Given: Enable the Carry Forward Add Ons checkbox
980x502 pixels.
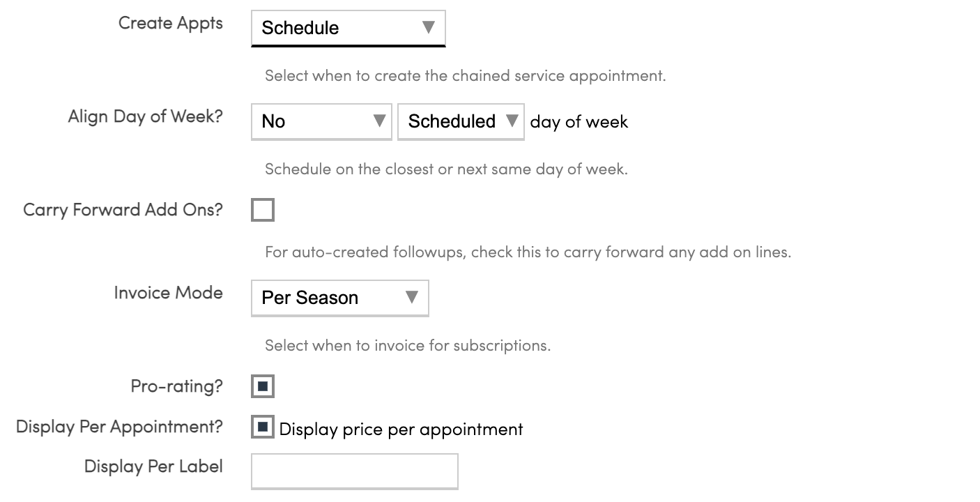Looking at the screenshot, I should (x=263, y=210).
